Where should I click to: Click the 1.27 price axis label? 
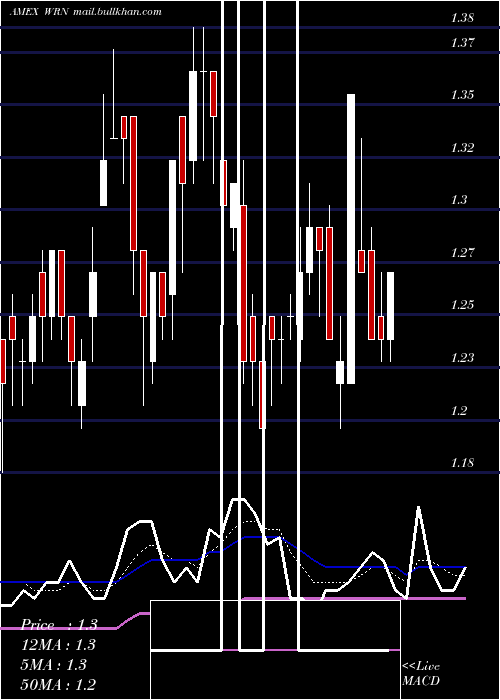(x=462, y=253)
